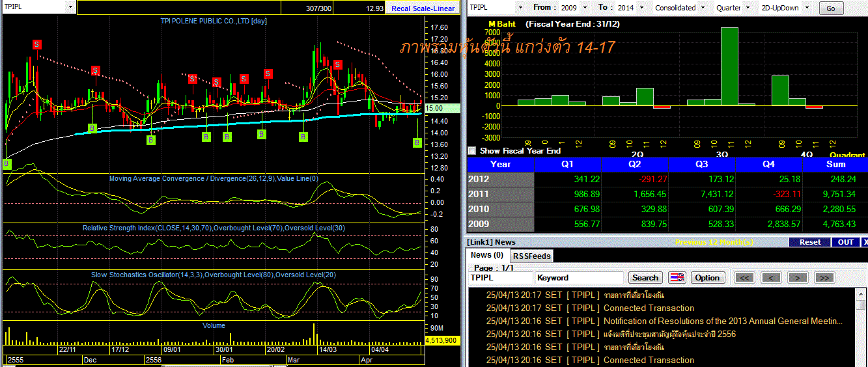Image resolution: width=868 pixels, height=367 pixels.
Task: Click the Moving Average Convergence / Divergence title
Action: coord(214,178)
